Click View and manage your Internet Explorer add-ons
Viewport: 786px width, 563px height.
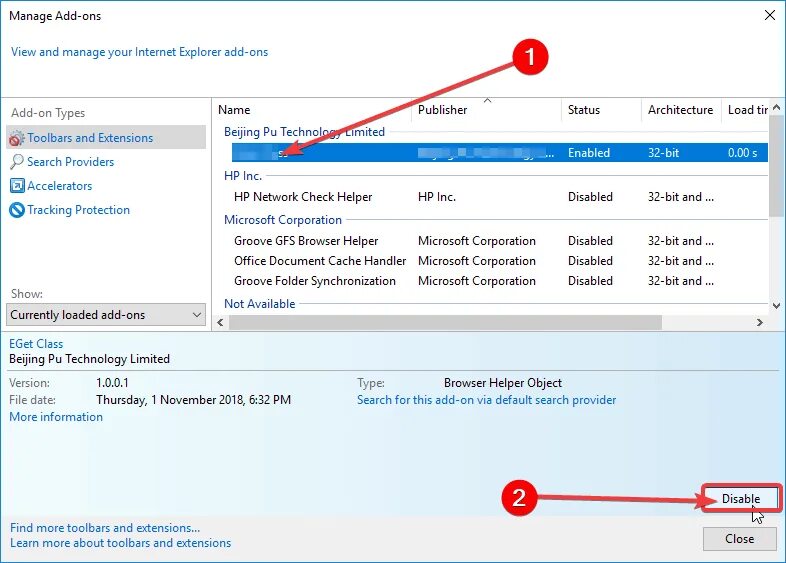(x=139, y=52)
